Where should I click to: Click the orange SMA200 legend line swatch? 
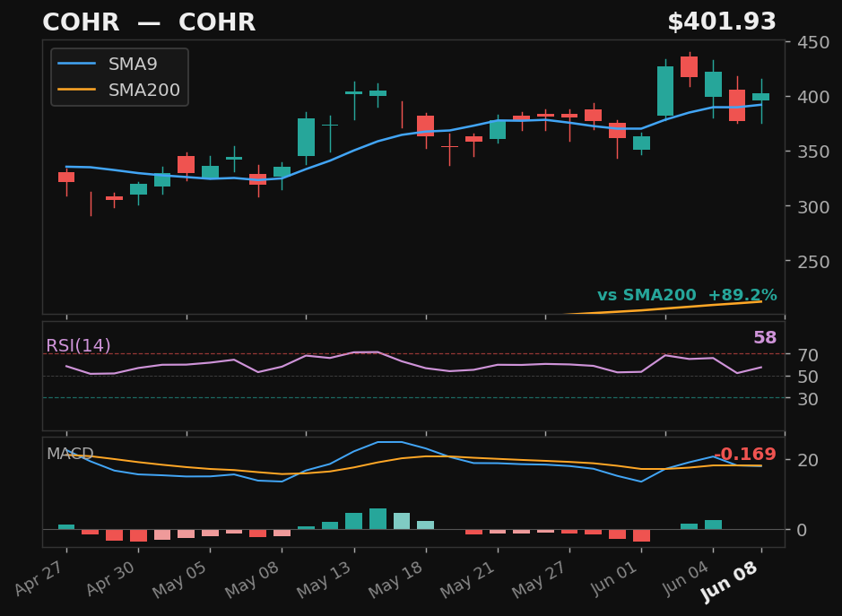tap(77, 90)
